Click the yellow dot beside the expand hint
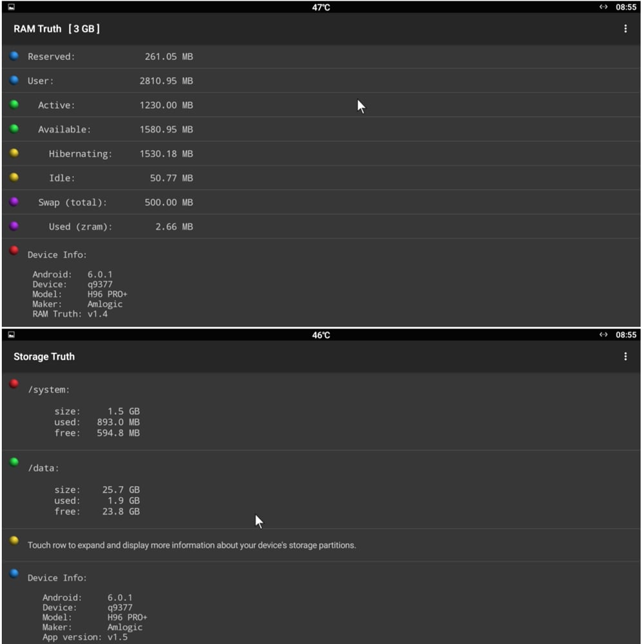Screen dimensions: 644x644 pos(13,541)
